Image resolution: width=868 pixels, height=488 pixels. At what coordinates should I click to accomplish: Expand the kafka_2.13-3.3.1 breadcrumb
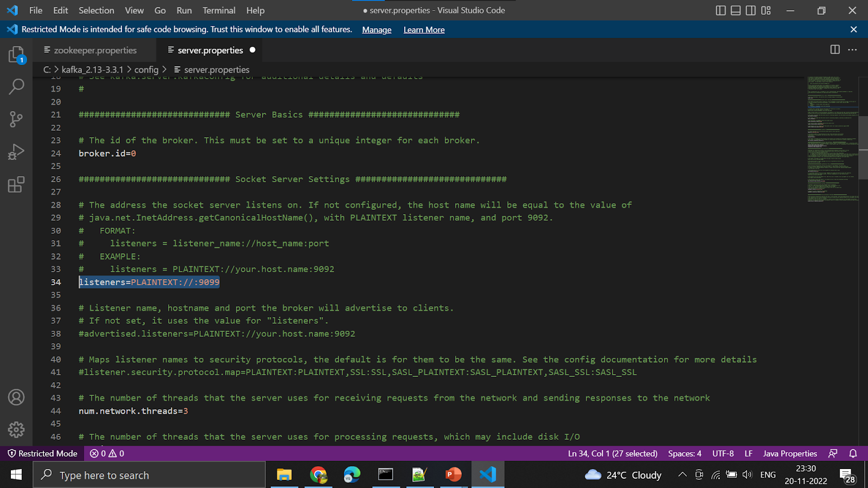(x=92, y=69)
